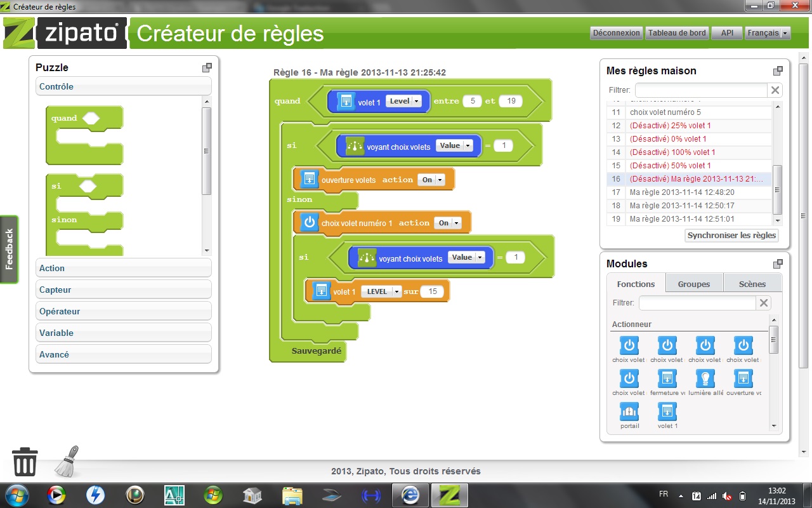The image size is (812, 508).
Task: Select the lumière allée bulb module
Action: [705, 378]
